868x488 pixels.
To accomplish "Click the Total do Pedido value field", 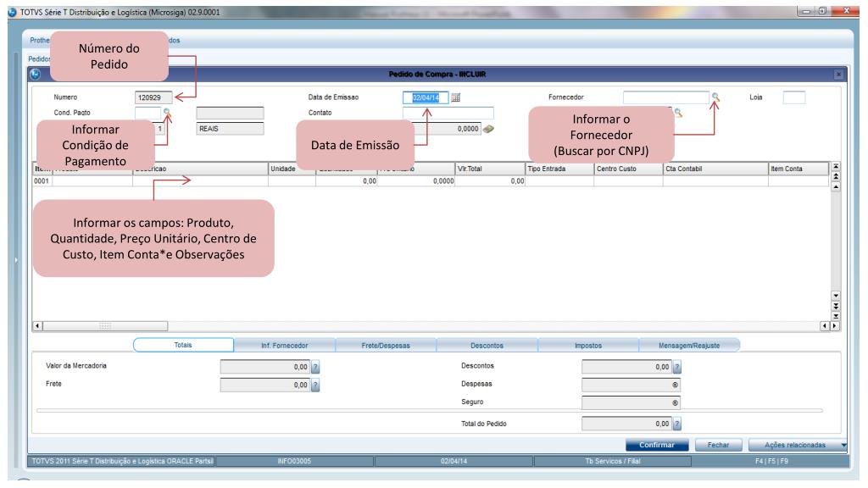I will (626, 424).
